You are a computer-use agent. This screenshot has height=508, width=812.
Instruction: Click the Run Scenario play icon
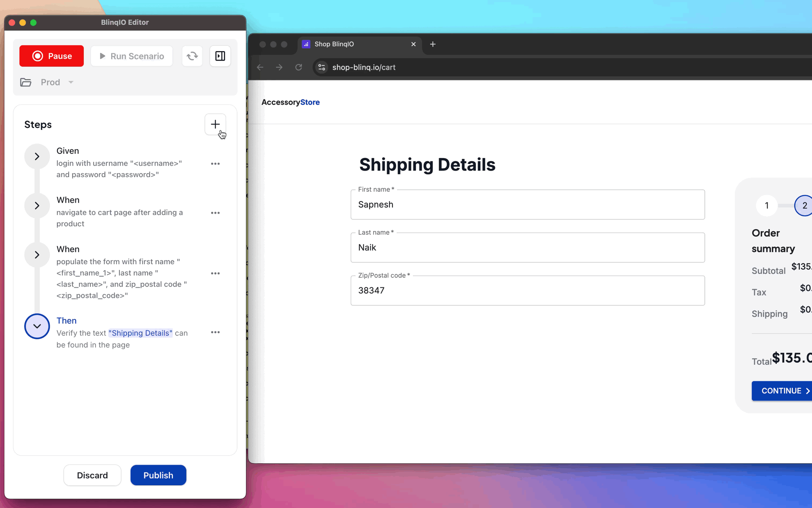[x=102, y=56]
